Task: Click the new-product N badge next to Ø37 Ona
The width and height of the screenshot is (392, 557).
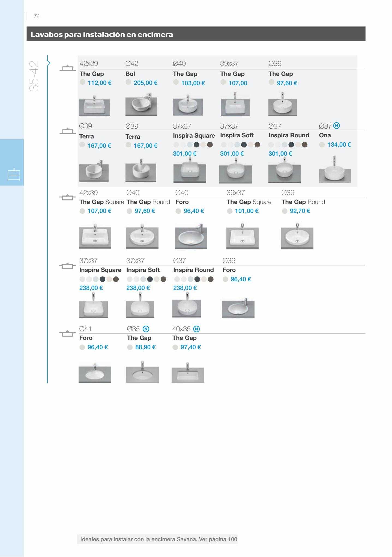Action: click(337, 126)
